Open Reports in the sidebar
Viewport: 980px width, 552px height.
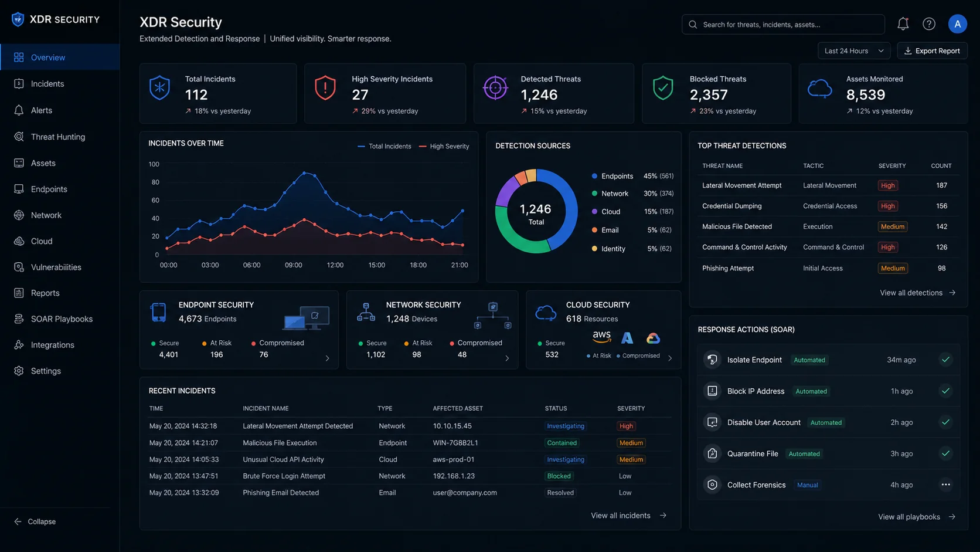pyautogui.click(x=60, y=293)
